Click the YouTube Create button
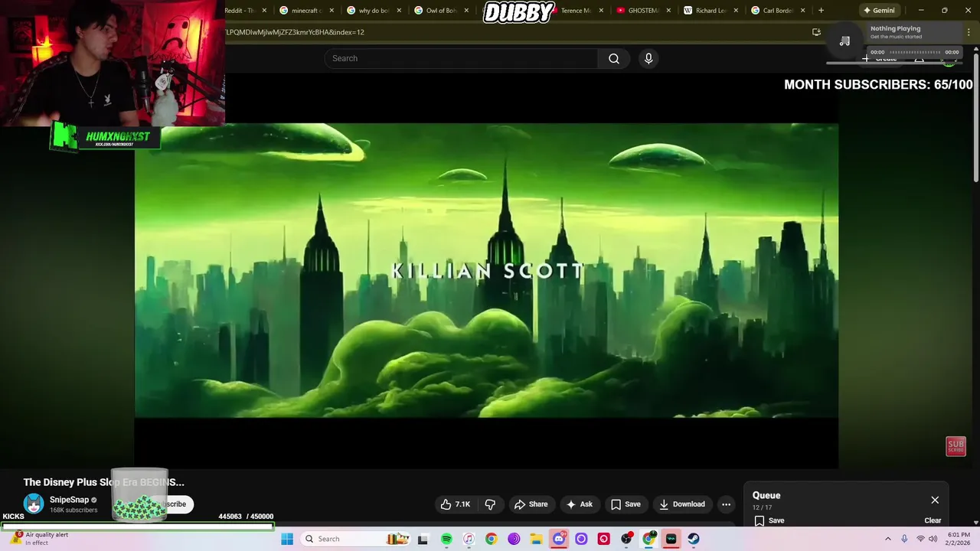The height and width of the screenshot is (551, 980). tap(879, 59)
